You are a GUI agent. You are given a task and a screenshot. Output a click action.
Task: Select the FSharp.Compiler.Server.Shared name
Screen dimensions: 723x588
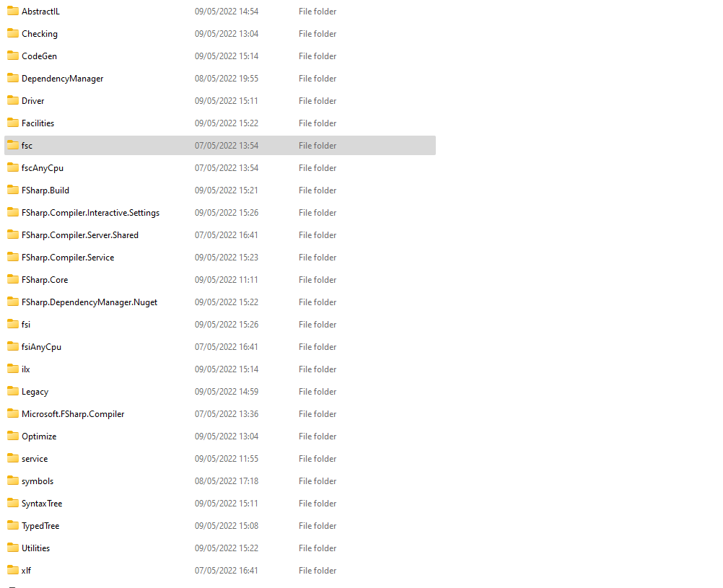click(x=80, y=234)
